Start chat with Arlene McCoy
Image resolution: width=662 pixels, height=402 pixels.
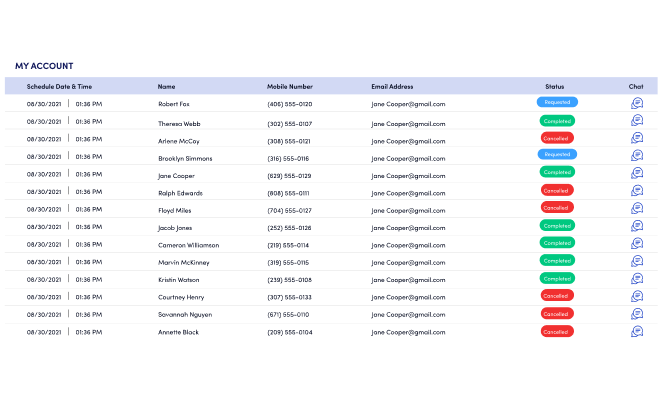[x=637, y=138]
